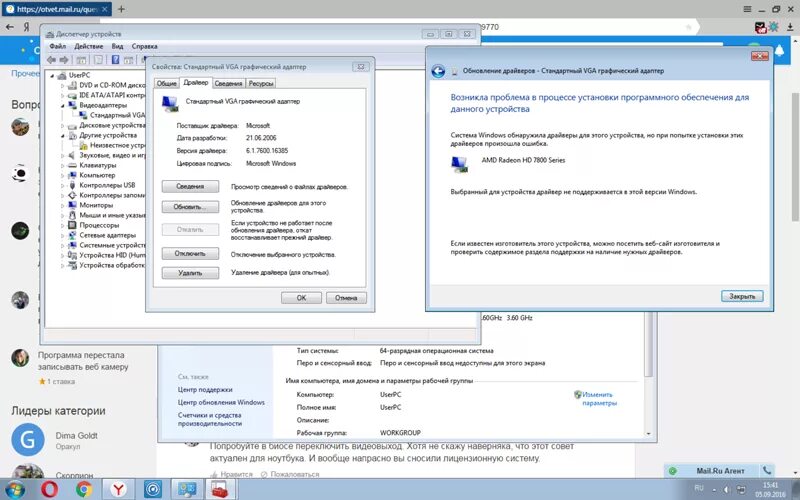Click Нравится under the answer
The height and width of the screenshot is (500, 800).
point(231,474)
